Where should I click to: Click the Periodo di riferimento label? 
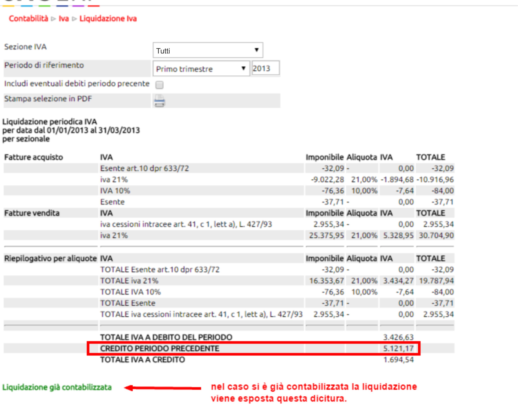(44, 65)
